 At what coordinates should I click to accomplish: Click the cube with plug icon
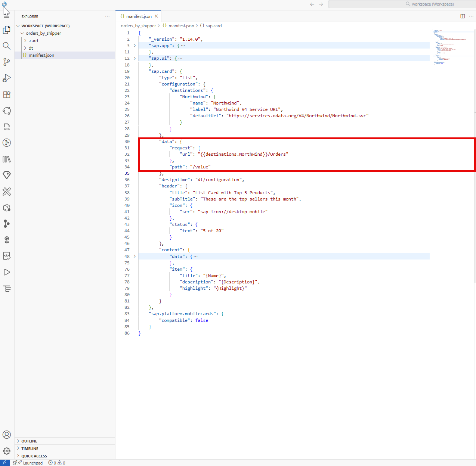click(x=7, y=208)
